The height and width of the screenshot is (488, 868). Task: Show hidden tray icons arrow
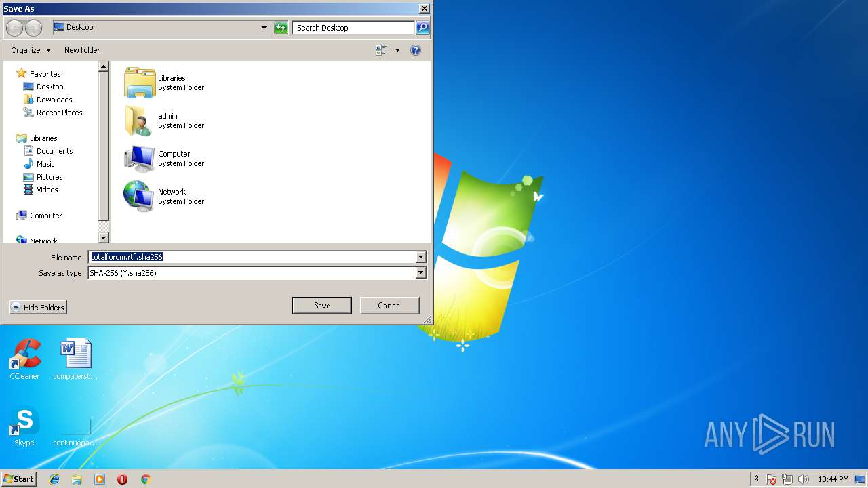point(756,479)
